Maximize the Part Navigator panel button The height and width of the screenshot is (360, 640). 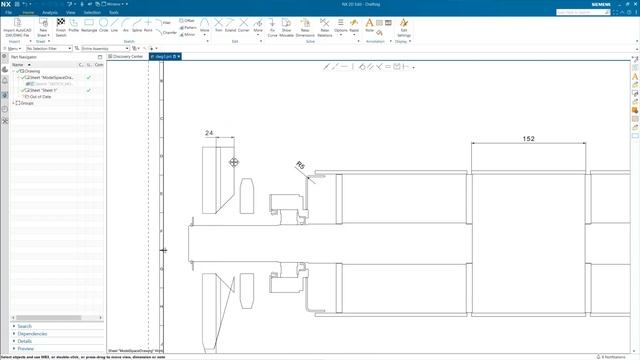click(100, 57)
